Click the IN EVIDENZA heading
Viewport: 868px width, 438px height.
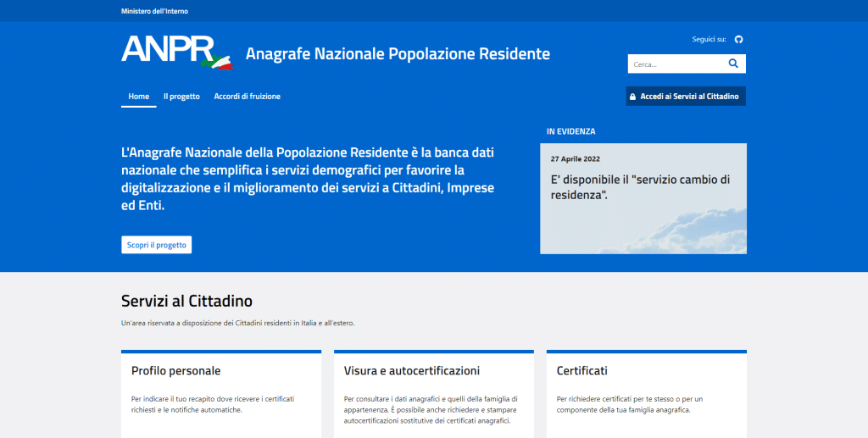[570, 131]
